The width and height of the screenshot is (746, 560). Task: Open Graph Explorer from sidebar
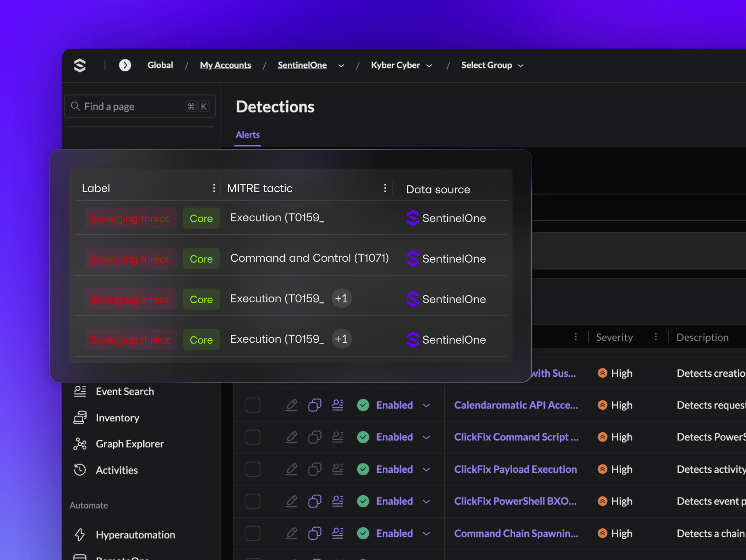pyautogui.click(x=130, y=444)
